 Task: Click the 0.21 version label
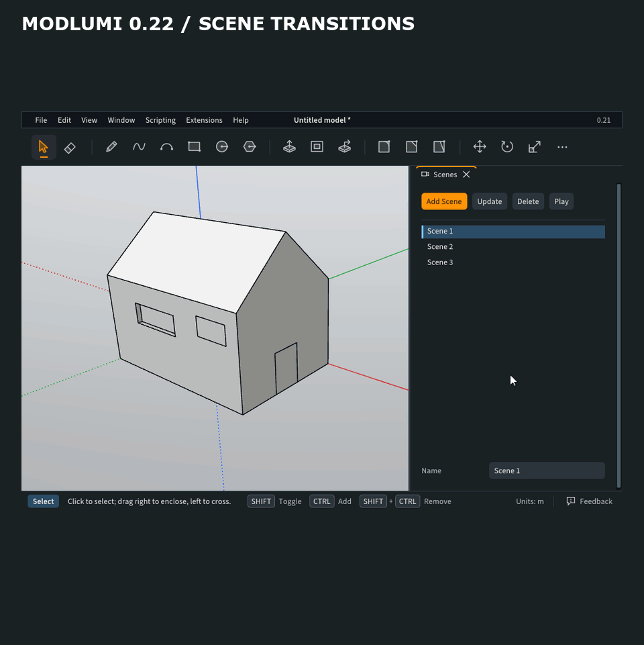coord(604,120)
